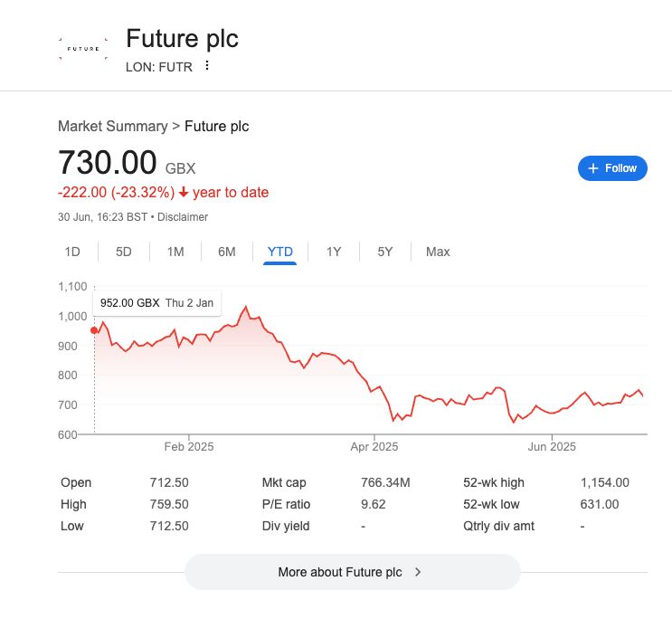Switch chart to 1M range
The image size is (672, 619).
coord(175,252)
